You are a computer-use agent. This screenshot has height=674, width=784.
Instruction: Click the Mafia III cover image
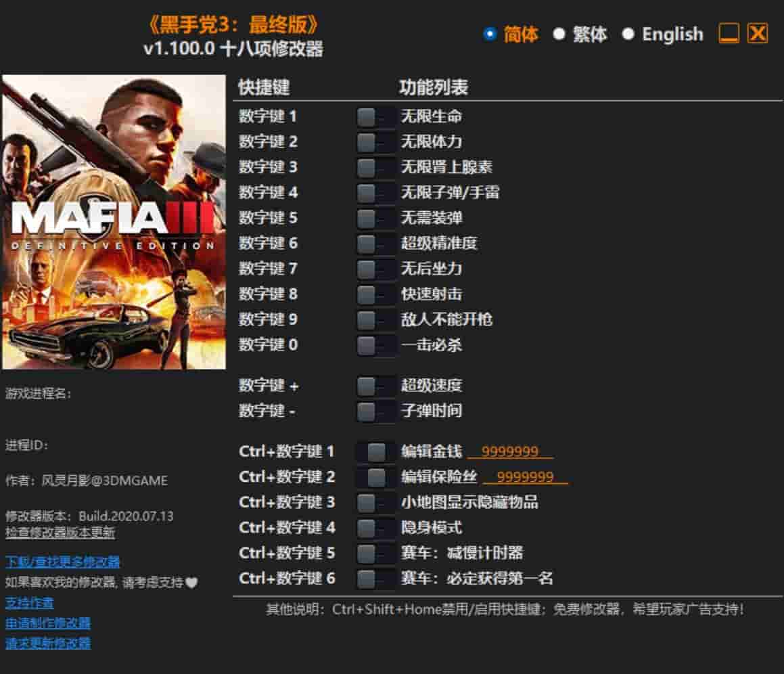[114, 222]
